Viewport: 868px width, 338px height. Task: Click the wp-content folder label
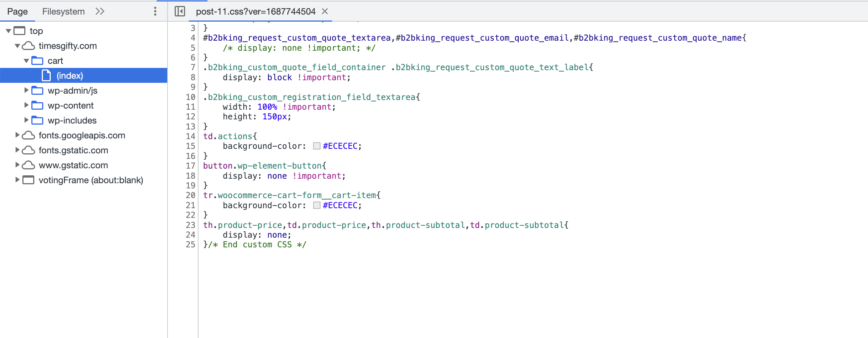71,105
